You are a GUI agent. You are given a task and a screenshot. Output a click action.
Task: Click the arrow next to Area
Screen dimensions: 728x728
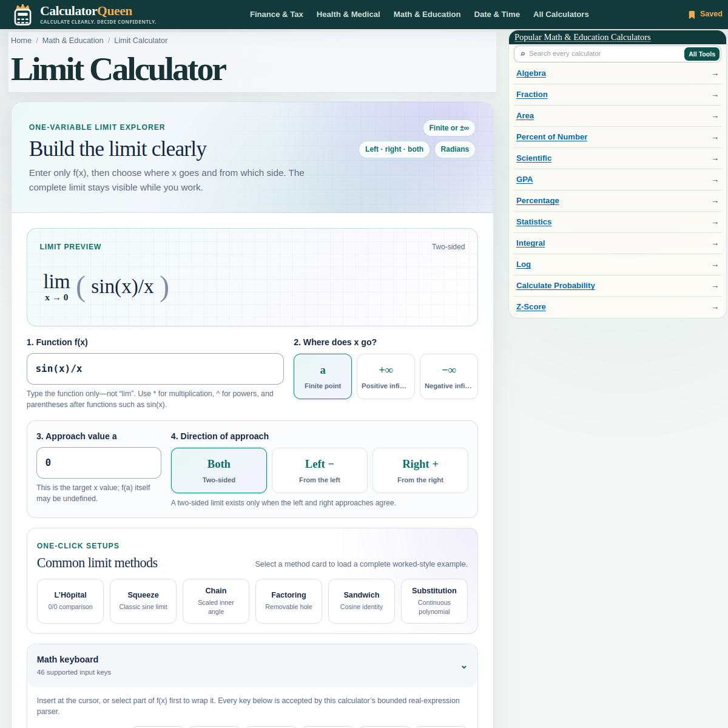click(x=715, y=116)
